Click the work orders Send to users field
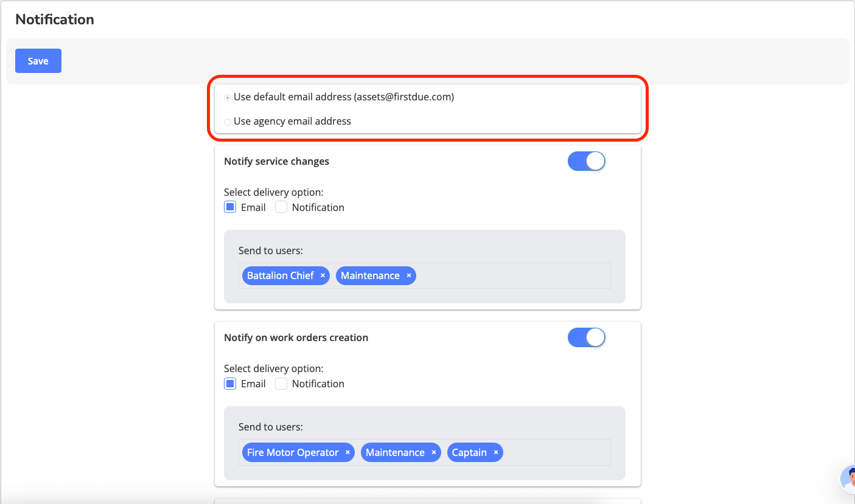This screenshot has width=855, height=504. pos(554,452)
